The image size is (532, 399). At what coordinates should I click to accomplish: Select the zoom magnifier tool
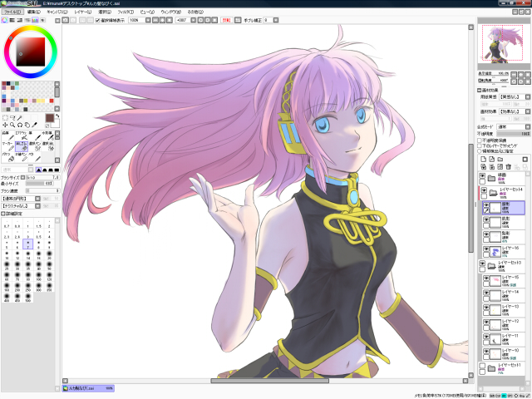[x=12, y=125]
